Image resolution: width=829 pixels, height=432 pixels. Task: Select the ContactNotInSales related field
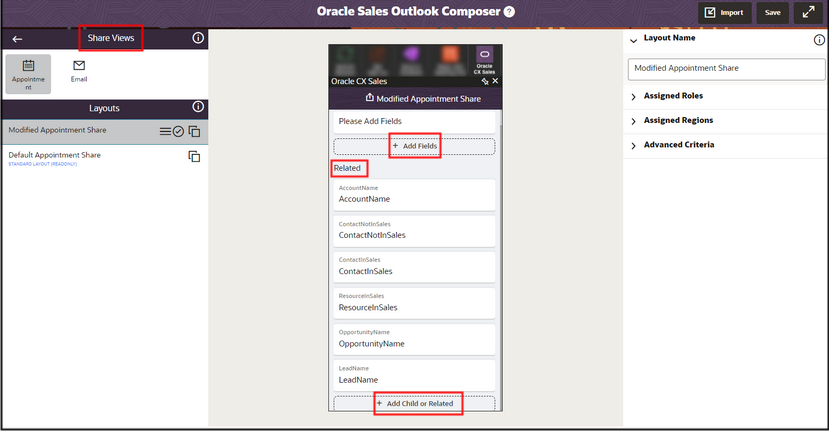(414, 231)
